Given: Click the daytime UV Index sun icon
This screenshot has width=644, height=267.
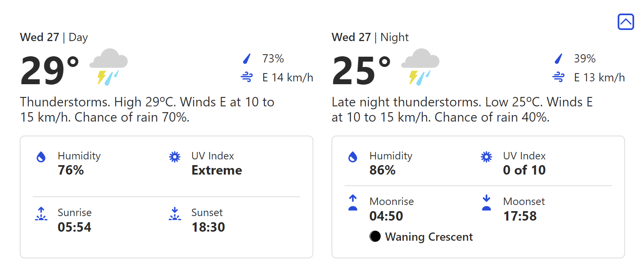Looking at the screenshot, I should pyautogui.click(x=175, y=157).
